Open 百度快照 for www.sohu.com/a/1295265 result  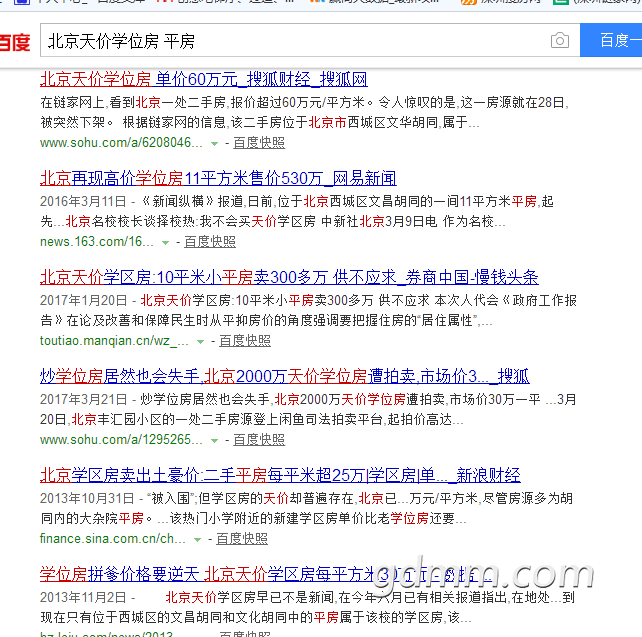[259, 440]
